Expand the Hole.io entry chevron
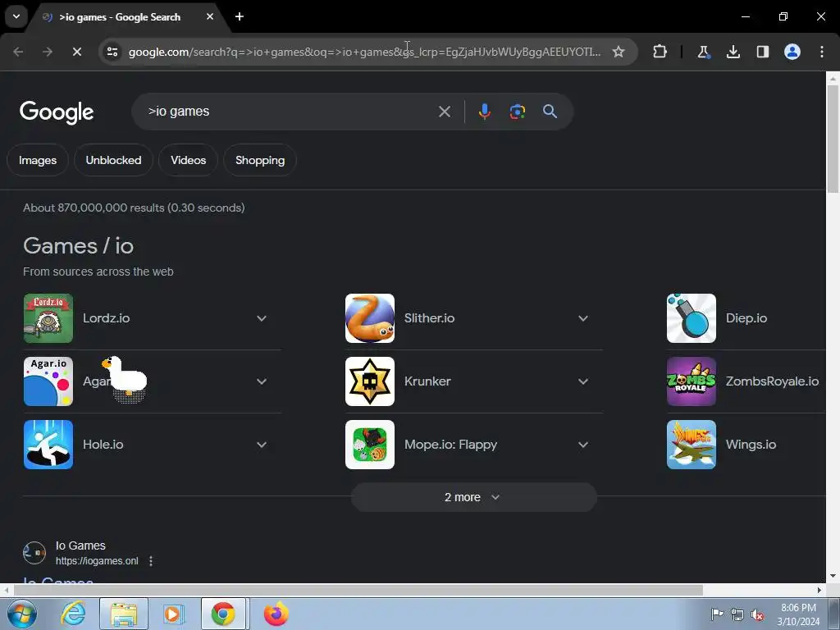840x630 pixels. [262, 445]
